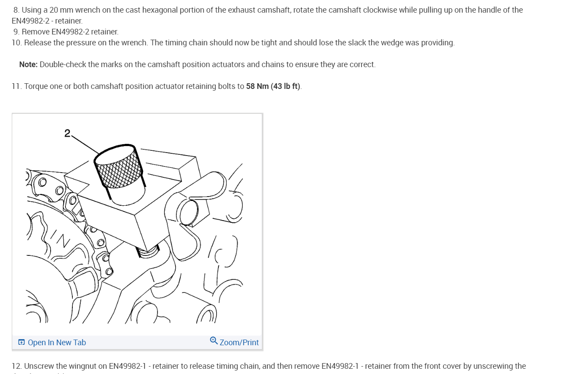588x374 pixels.
Task: Click the bold 58 Nm (43 lb ft) torque value
Action: [273, 86]
